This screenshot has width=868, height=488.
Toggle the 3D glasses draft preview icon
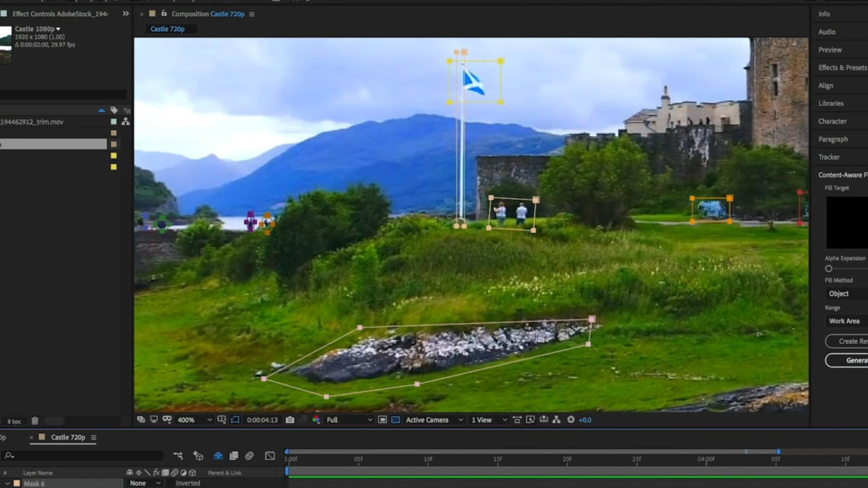[x=167, y=419]
